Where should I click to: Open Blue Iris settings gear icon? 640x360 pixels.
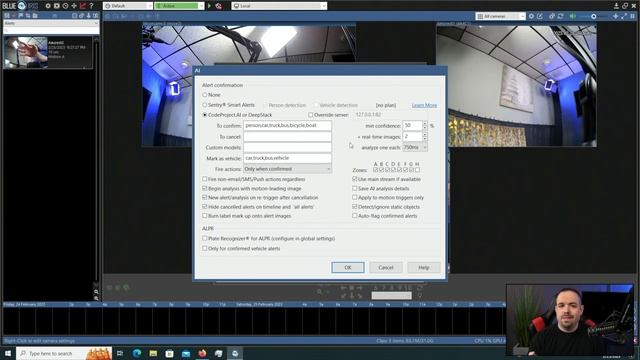point(48,6)
